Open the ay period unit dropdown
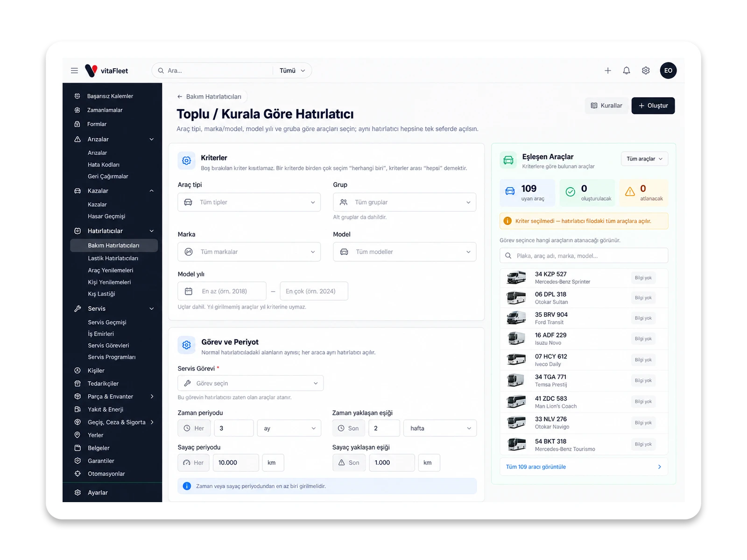Image resolution: width=747 pixels, height=560 pixels. [x=289, y=428]
